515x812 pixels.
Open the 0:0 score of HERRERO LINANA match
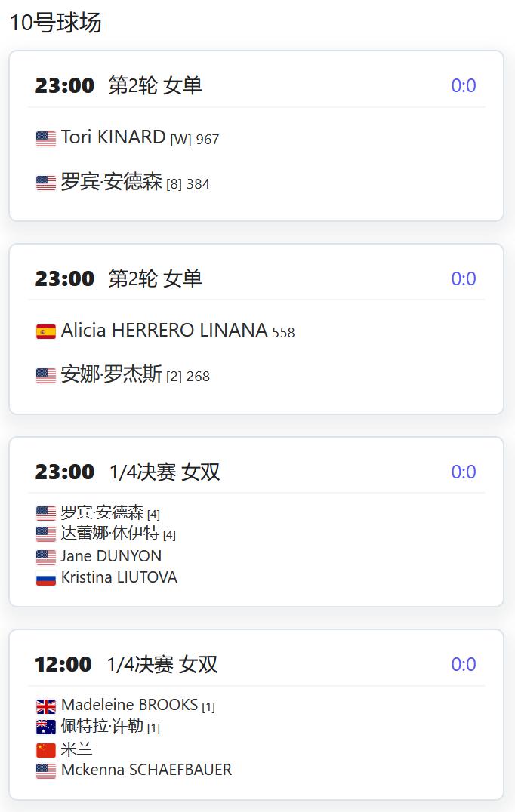pyautogui.click(x=463, y=278)
